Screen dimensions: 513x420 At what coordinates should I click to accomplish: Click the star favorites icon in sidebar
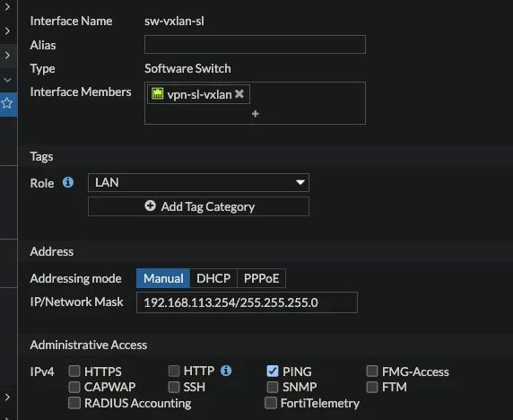[7, 103]
